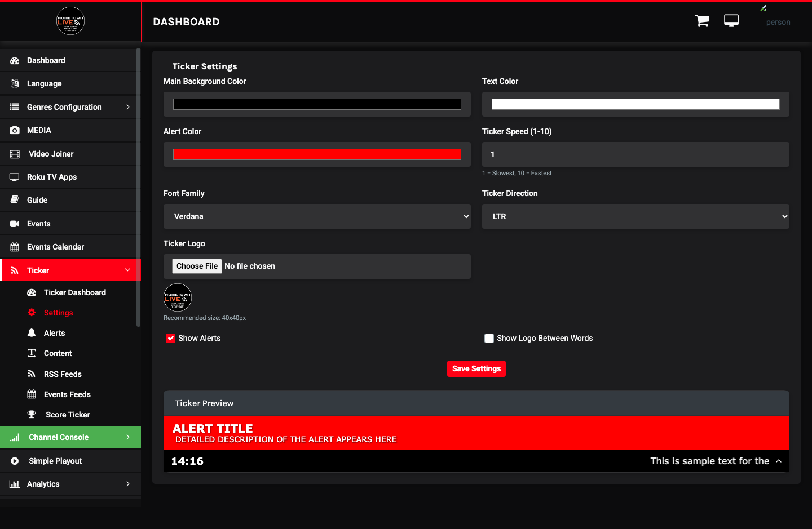Open RSS Feeds submenu item

click(x=63, y=374)
